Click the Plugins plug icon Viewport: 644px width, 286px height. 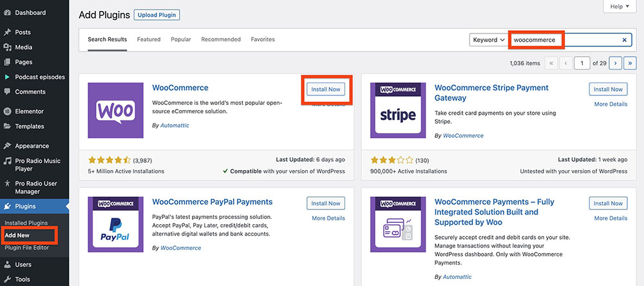pyautogui.click(x=7, y=206)
